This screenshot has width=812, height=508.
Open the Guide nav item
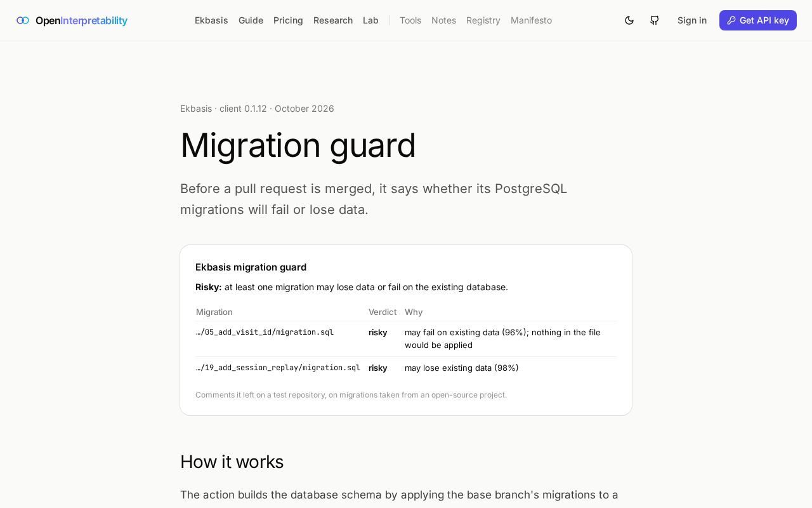[x=251, y=20]
